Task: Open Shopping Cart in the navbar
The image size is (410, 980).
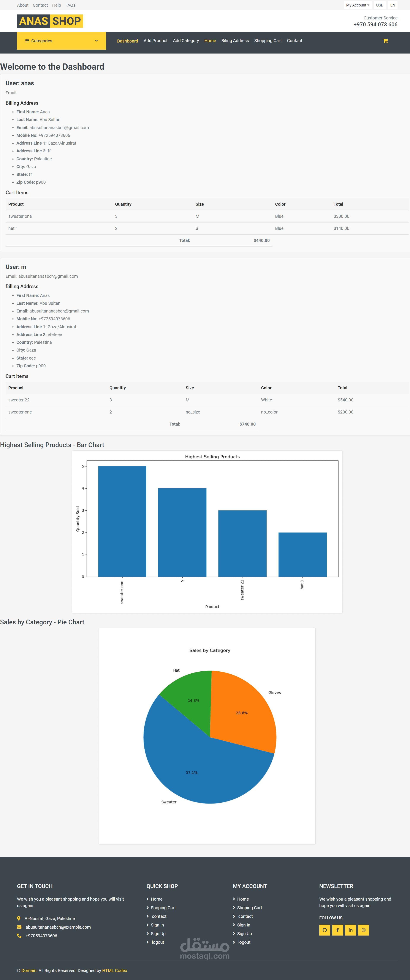Action: (268, 41)
